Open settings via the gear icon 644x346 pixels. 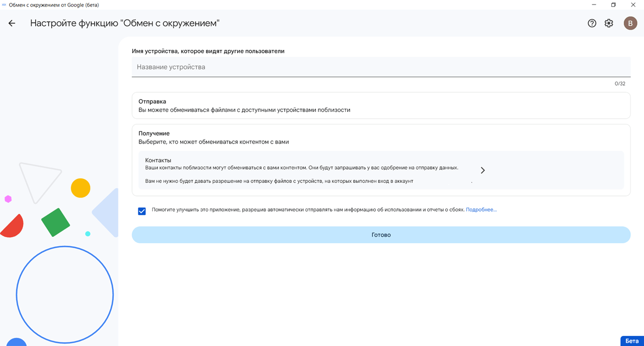[609, 23]
